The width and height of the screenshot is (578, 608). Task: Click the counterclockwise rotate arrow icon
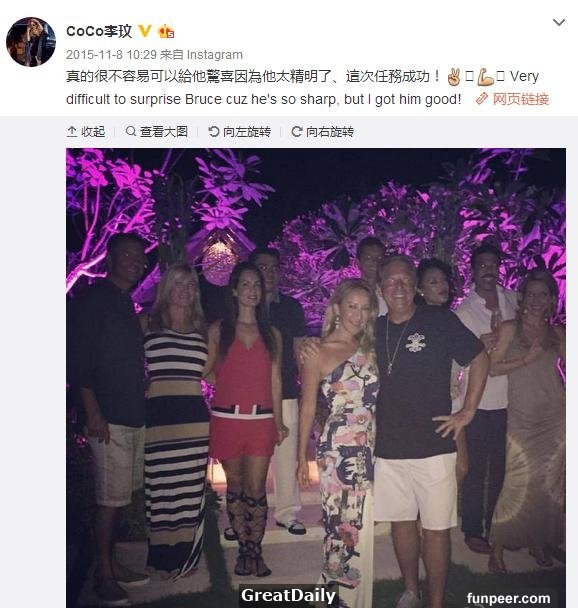click(x=214, y=132)
